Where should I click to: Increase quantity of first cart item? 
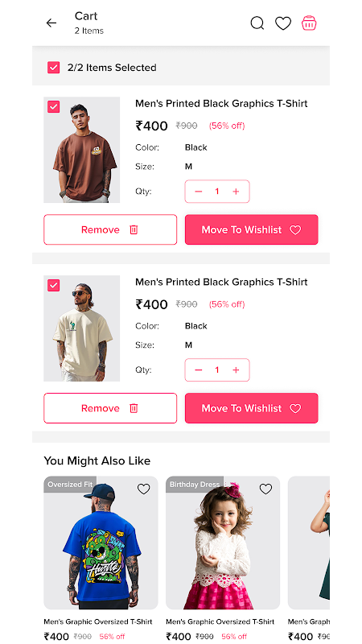(236, 192)
